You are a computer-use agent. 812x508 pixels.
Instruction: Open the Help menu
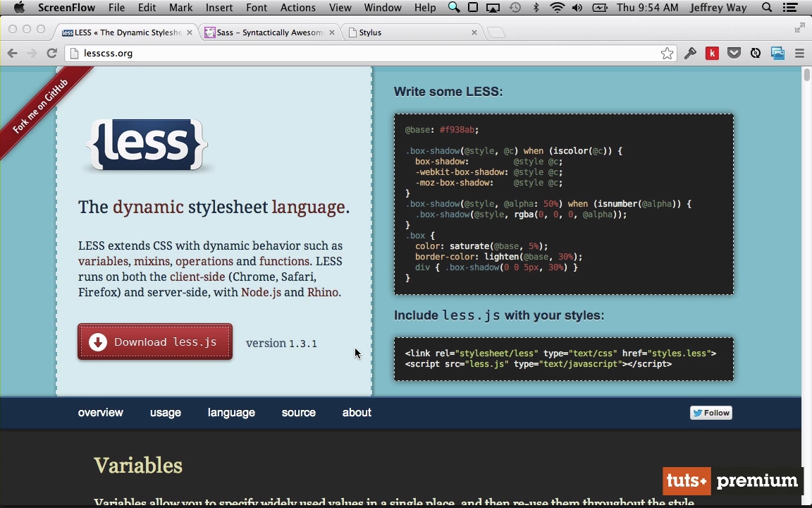(x=424, y=7)
